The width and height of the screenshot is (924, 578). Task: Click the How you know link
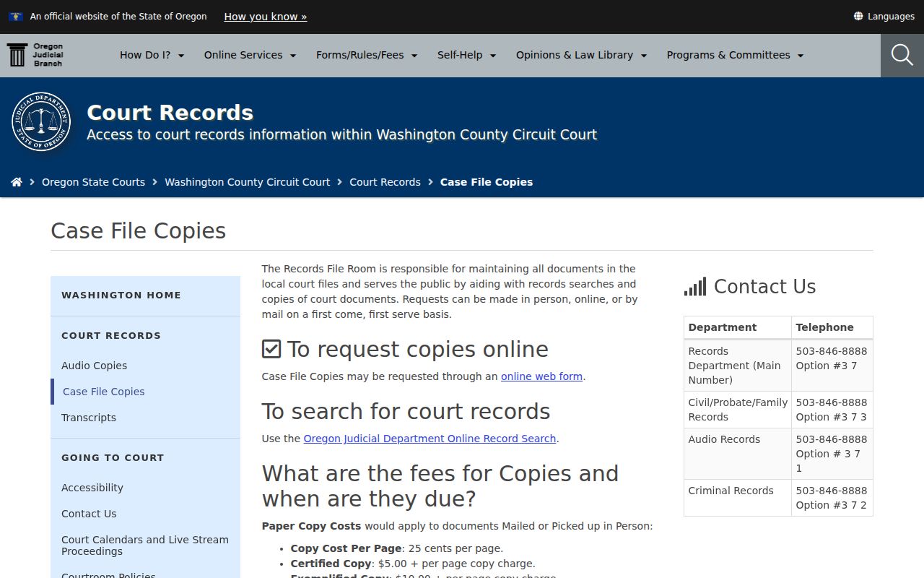tap(266, 16)
